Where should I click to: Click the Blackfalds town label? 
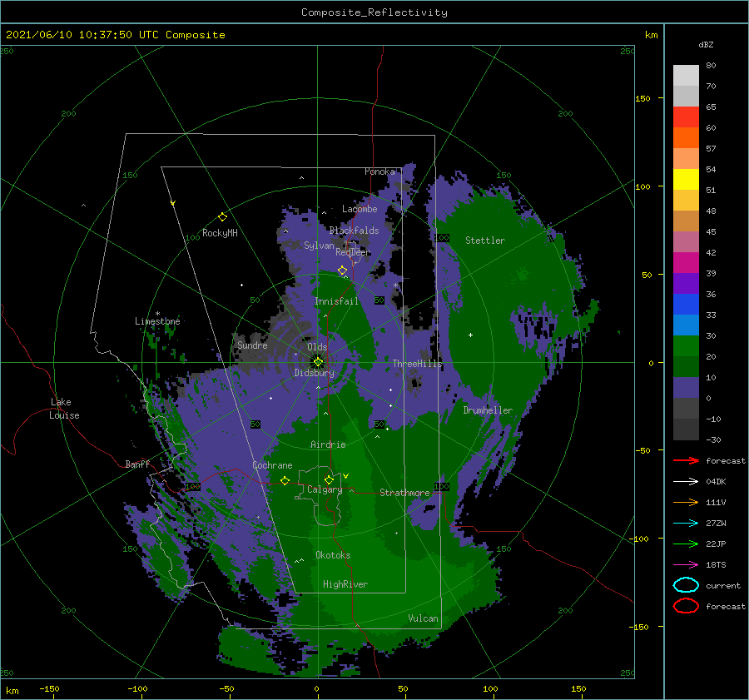pos(354,231)
